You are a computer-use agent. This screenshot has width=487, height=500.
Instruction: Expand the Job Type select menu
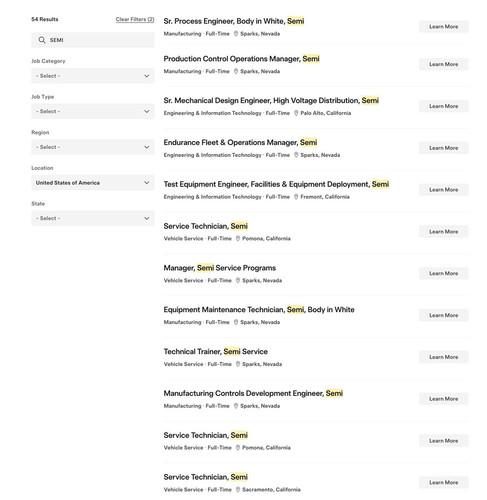(93, 111)
